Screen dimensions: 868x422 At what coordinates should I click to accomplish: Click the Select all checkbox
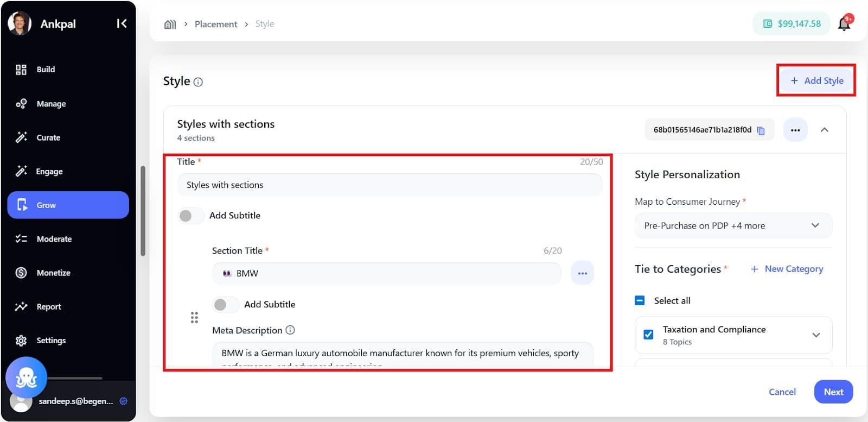(640, 300)
